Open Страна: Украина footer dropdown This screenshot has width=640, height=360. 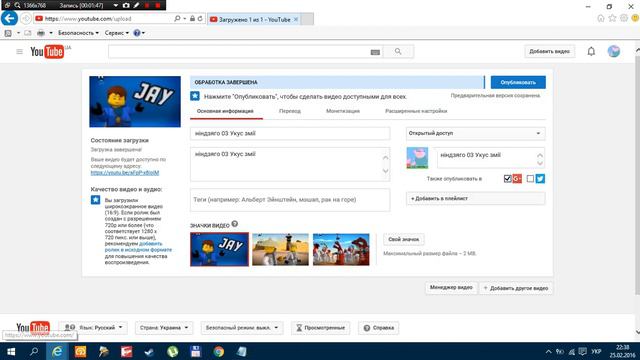(164, 327)
